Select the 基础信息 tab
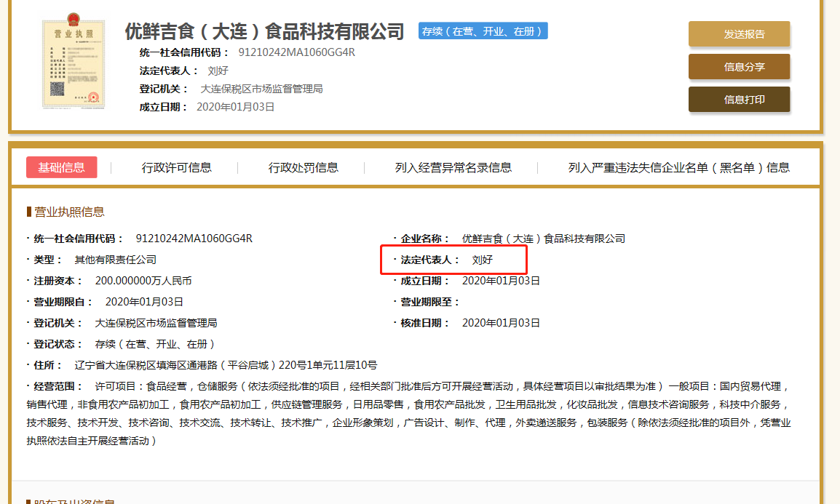This screenshot has width=840, height=504. (62, 167)
